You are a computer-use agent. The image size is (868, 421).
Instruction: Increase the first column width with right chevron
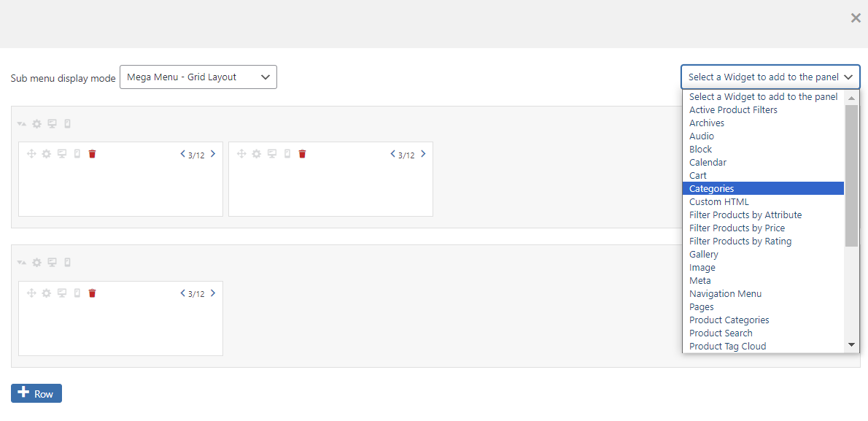[212, 153]
